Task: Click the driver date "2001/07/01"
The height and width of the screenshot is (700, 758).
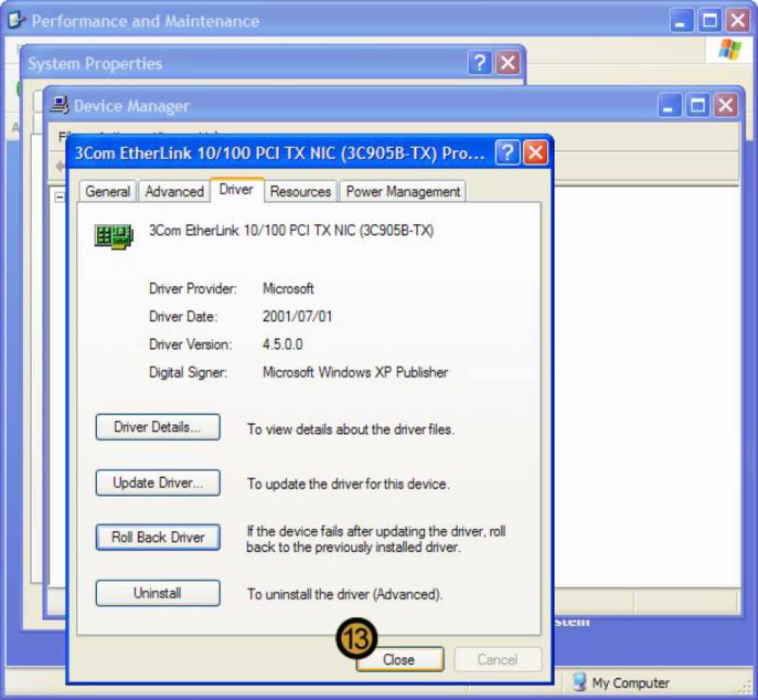Action: [x=297, y=317]
